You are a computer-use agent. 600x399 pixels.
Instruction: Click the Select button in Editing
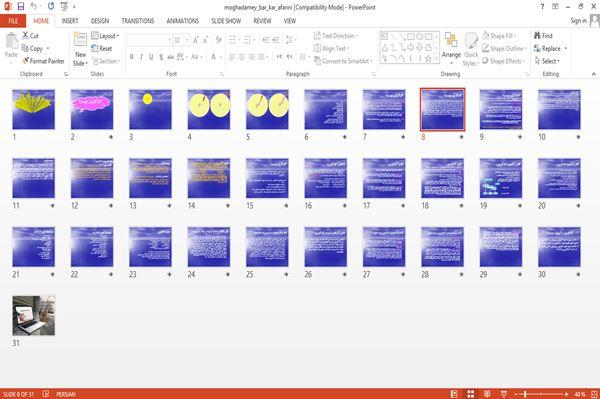(x=547, y=61)
